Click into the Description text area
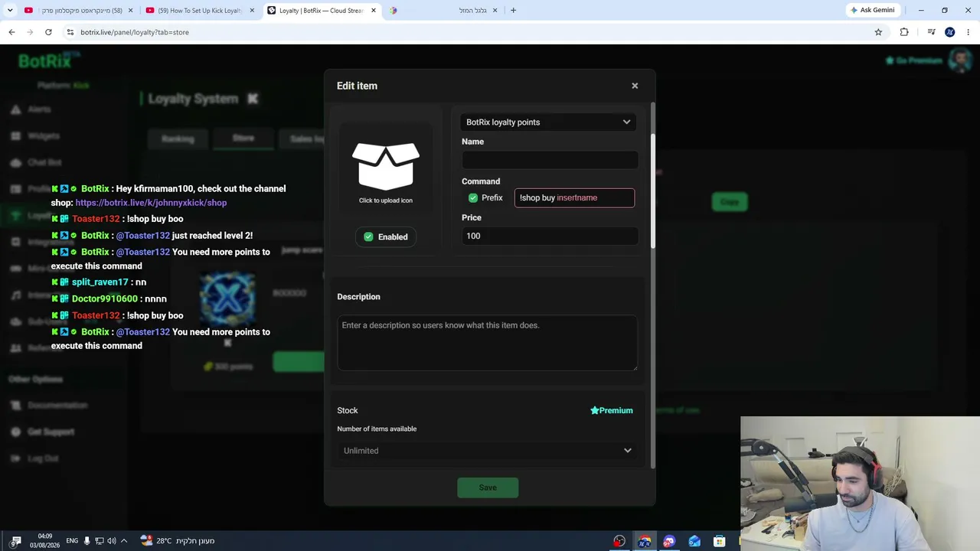The width and height of the screenshot is (980, 551). click(487, 343)
